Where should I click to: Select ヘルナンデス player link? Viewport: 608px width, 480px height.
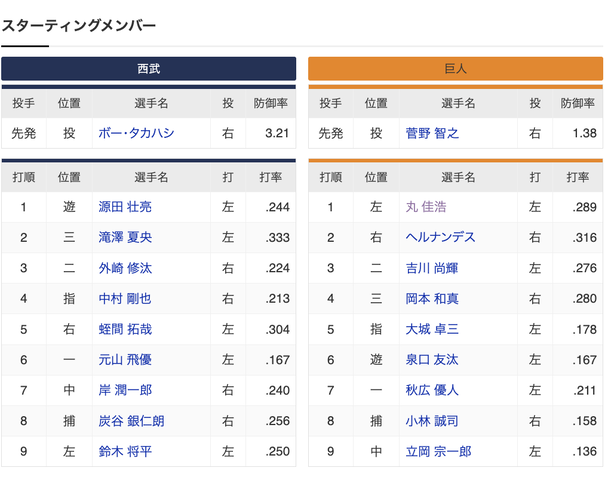tap(440, 237)
